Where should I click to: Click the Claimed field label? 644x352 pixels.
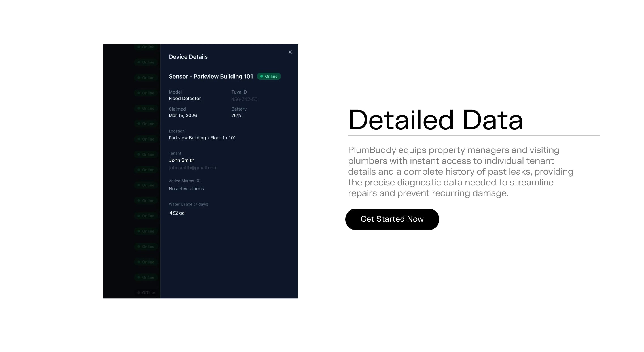coord(177,109)
